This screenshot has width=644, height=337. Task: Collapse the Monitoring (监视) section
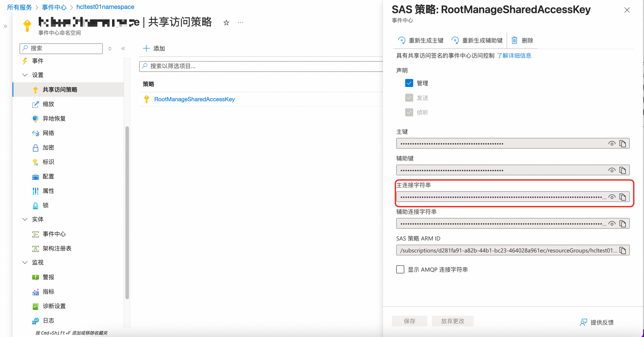click(25, 262)
